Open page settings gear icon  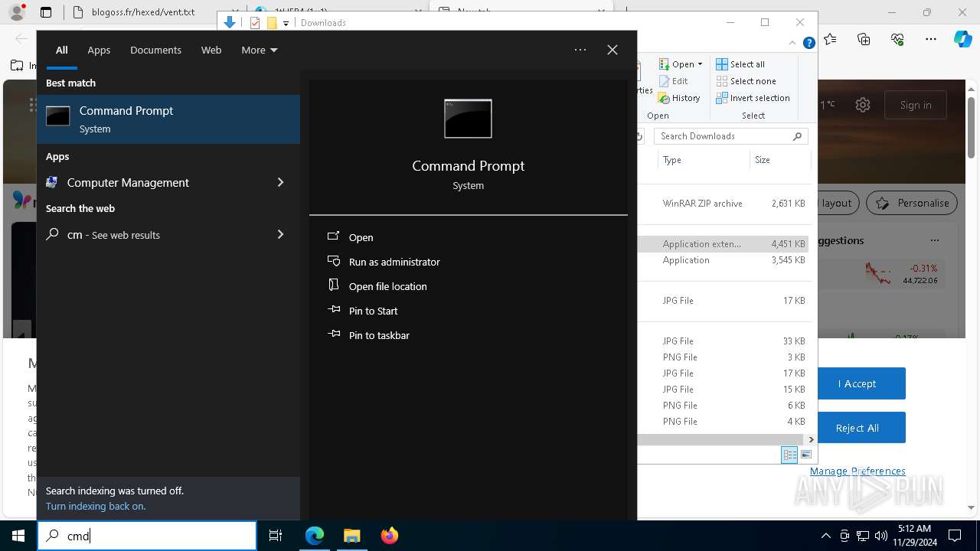(863, 105)
